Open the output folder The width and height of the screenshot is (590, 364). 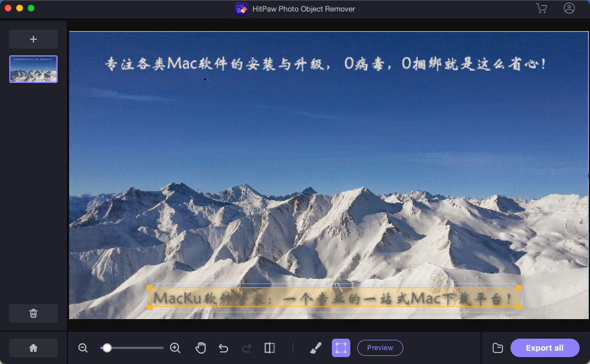pyautogui.click(x=498, y=348)
